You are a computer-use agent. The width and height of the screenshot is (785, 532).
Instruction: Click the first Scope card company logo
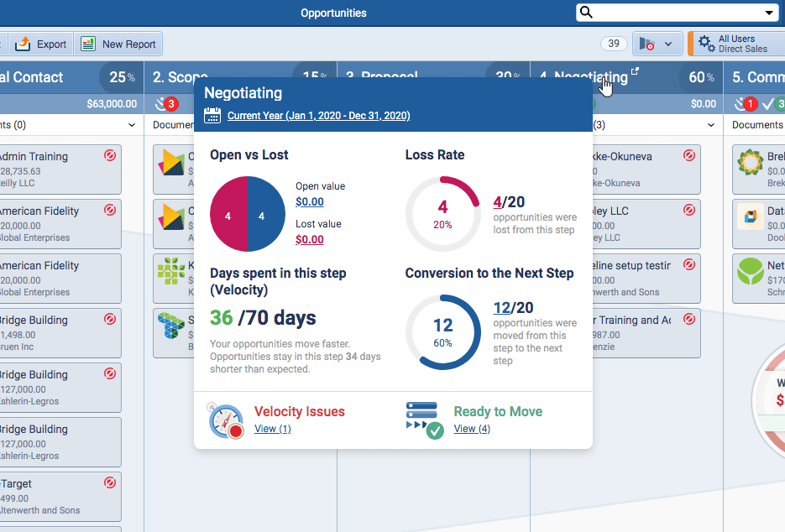pos(171,162)
